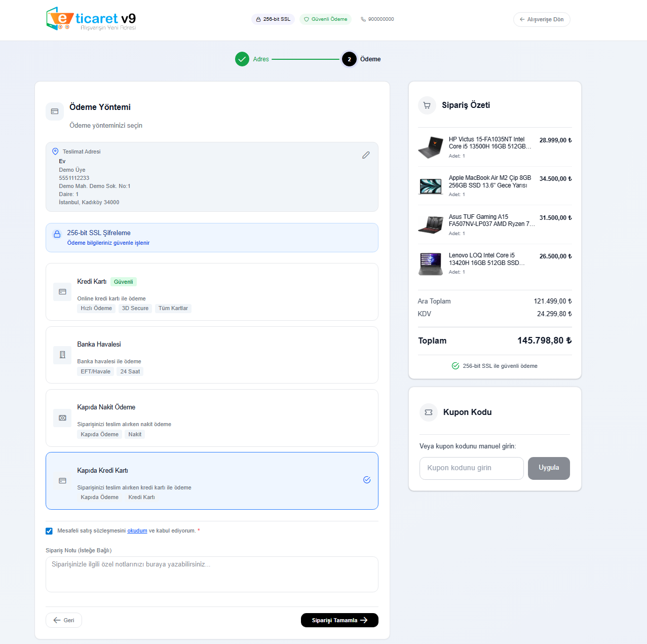
Task: Choose Banka Havalesi payment option
Action: (x=212, y=355)
